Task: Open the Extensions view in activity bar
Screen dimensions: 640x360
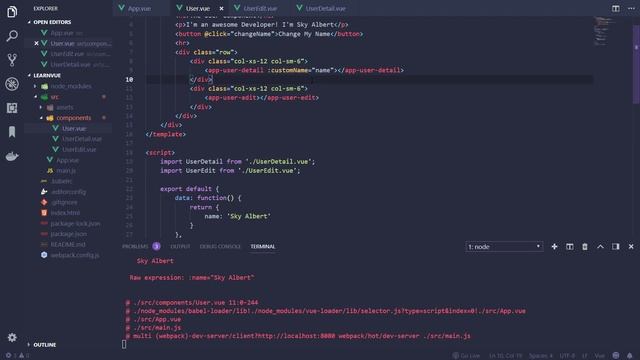Action: (x=12, y=108)
